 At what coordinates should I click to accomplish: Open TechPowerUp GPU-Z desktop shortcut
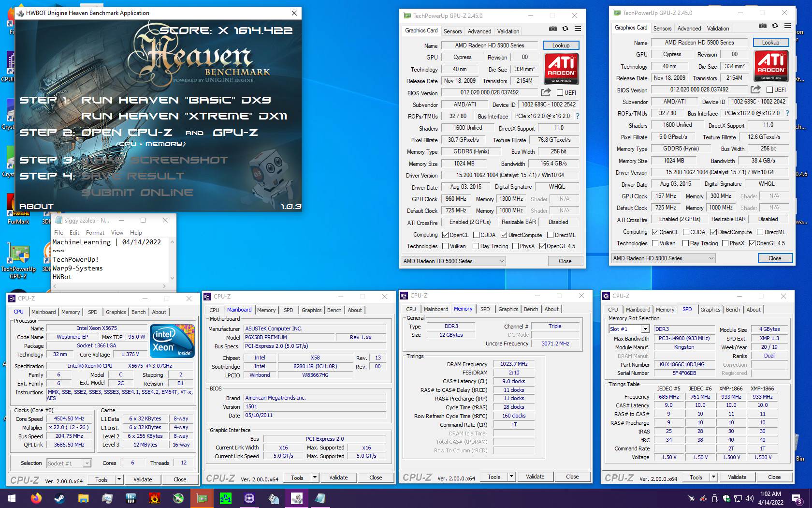coord(18,261)
